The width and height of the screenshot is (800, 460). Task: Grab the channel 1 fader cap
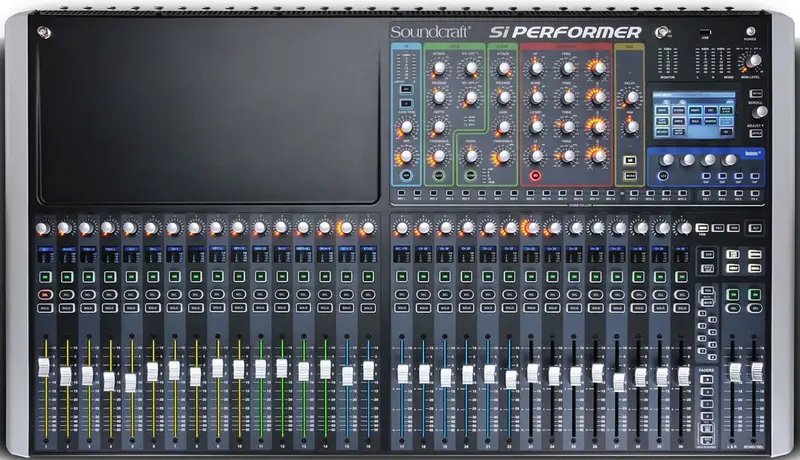(44, 367)
